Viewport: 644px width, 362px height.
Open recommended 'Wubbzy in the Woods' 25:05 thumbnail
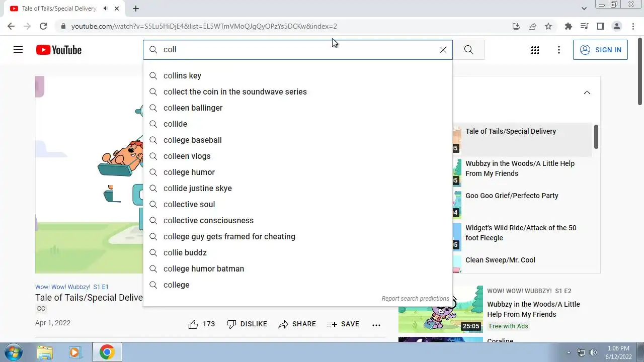pyautogui.click(x=441, y=309)
